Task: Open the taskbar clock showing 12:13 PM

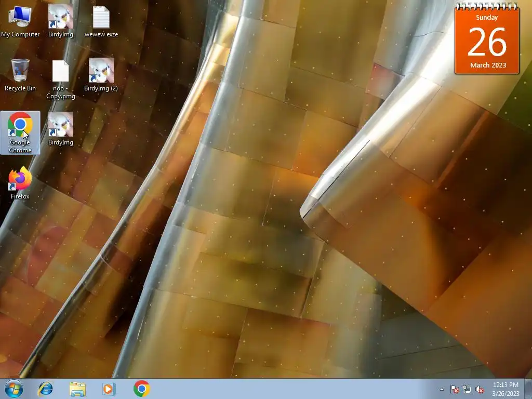Action: (x=506, y=389)
